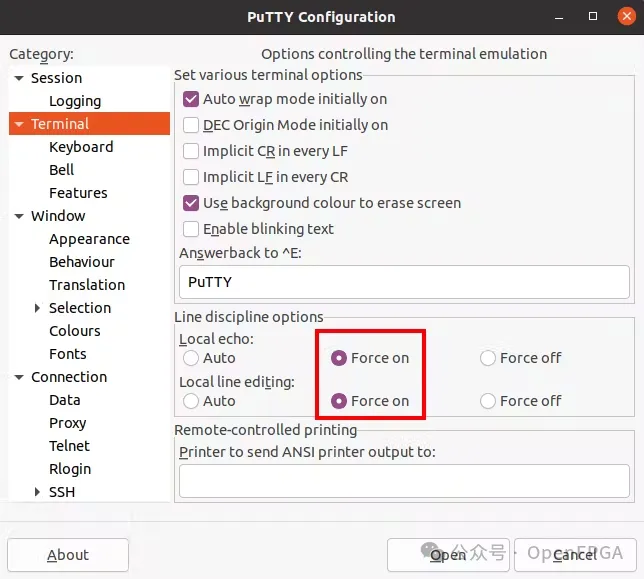The image size is (644, 579).
Task: Set Local line editing to Auto
Action: click(191, 401)
